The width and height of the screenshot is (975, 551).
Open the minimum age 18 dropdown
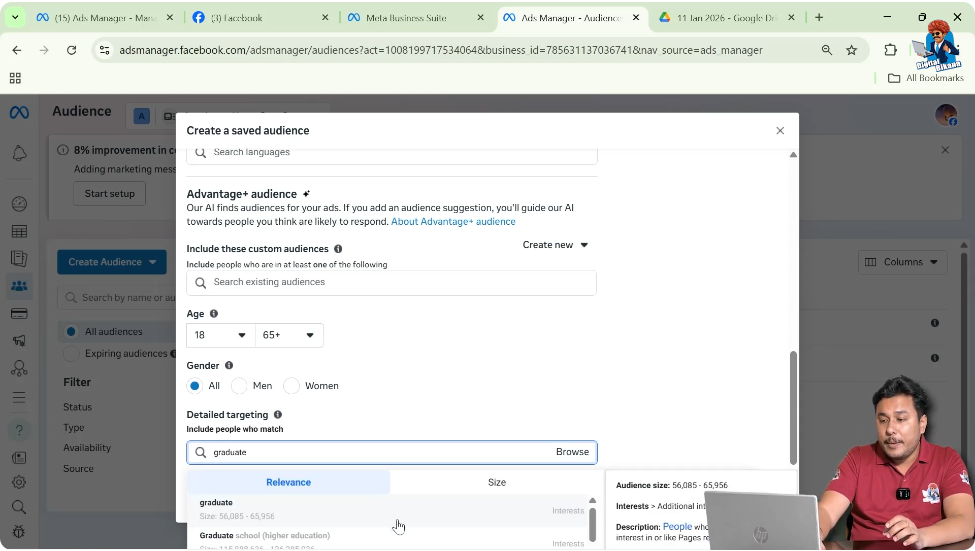[220, 336]
